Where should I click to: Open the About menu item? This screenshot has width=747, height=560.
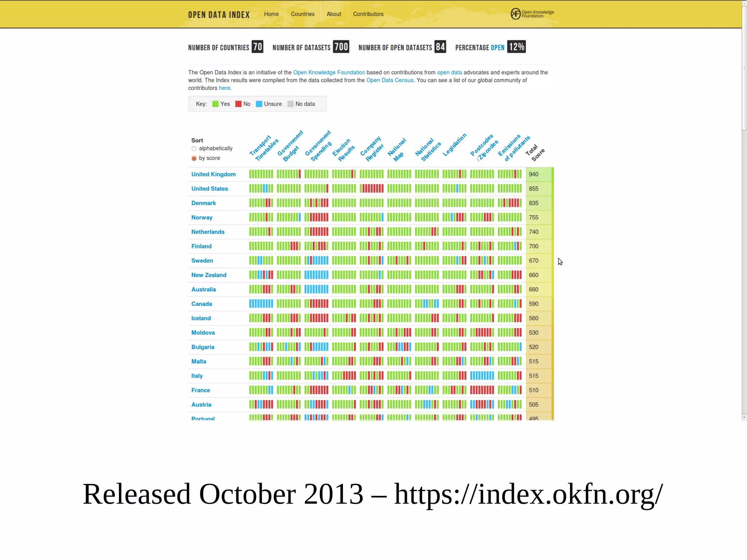[x=334, y=14]
